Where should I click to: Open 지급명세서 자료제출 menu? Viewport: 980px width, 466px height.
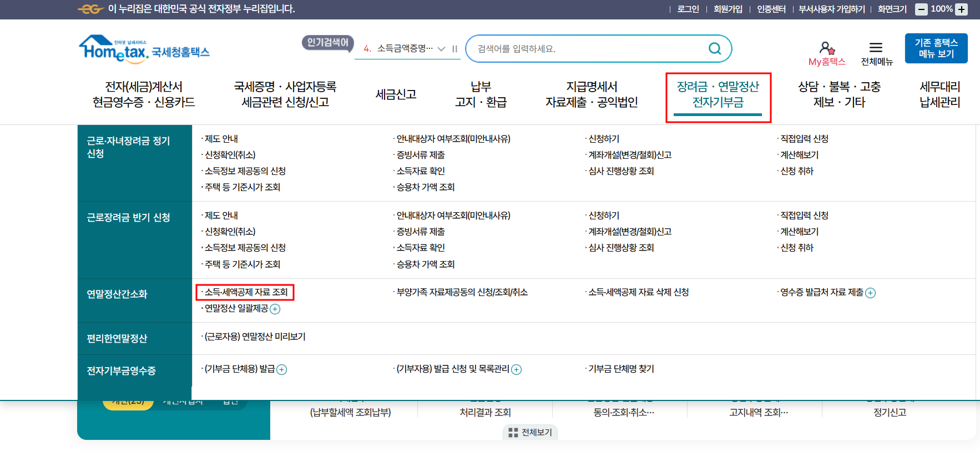click(592, 94)
